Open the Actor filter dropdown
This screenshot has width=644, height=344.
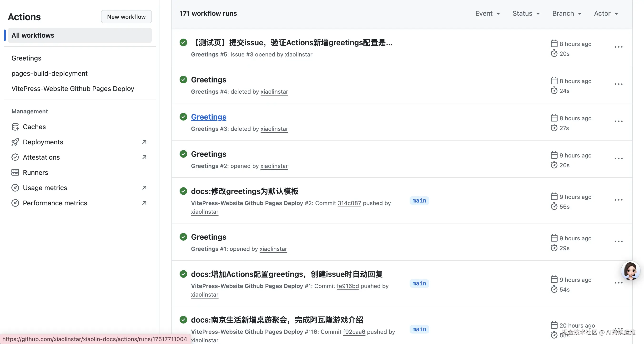(x=606, y=14)
